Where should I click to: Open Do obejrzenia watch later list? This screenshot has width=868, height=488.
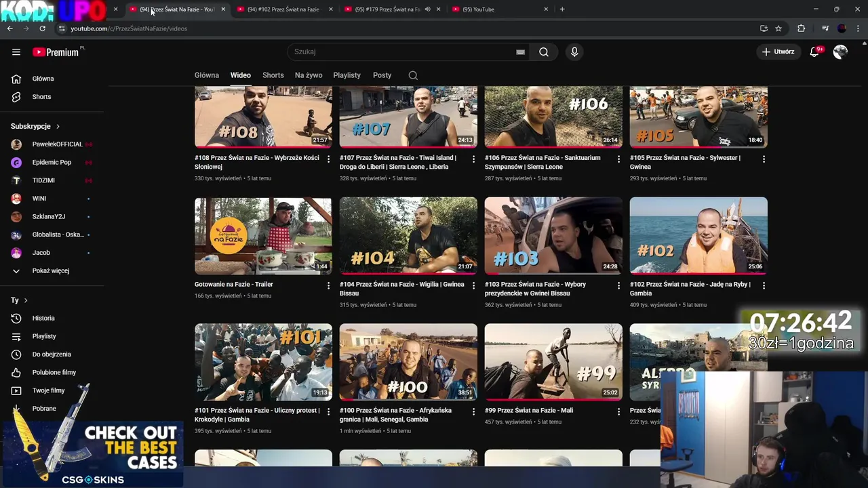[52, 354]
